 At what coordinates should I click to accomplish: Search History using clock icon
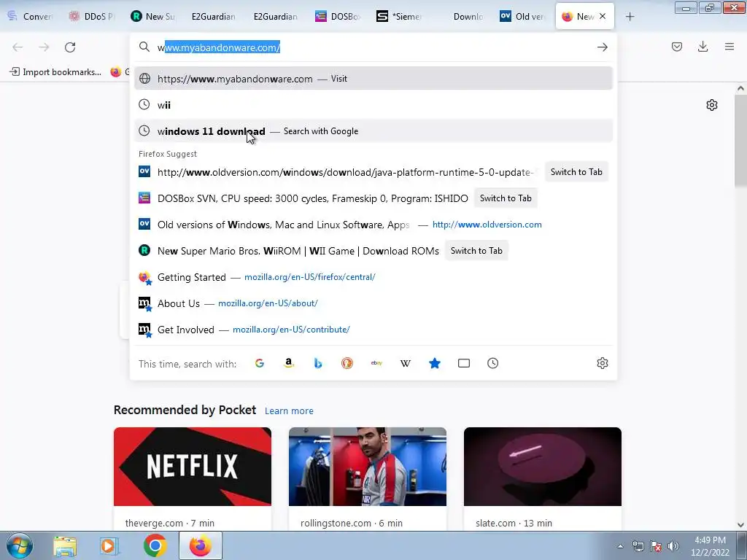pyautogui.click(x=493, y=363)
